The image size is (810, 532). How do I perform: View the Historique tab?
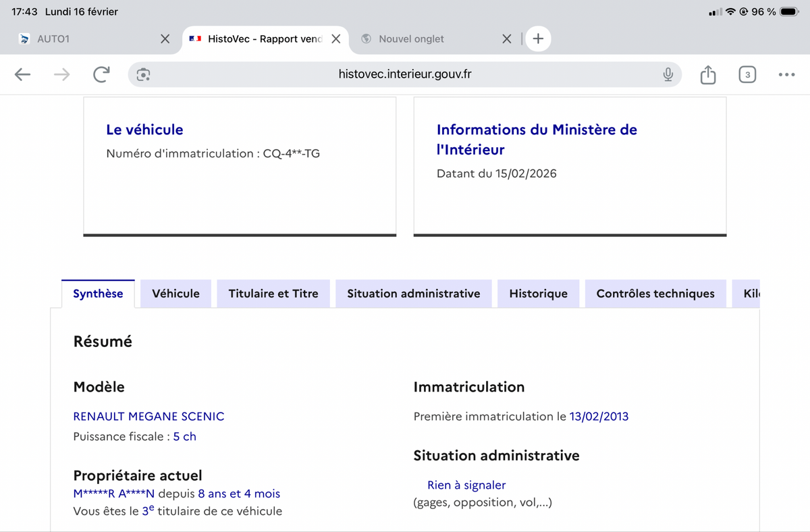point(538,294)
